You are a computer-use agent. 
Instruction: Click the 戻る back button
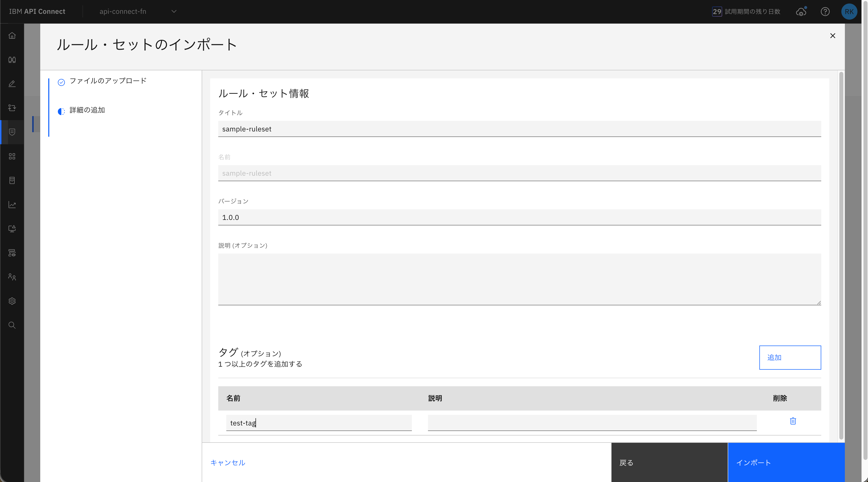(x=669, y=462)
